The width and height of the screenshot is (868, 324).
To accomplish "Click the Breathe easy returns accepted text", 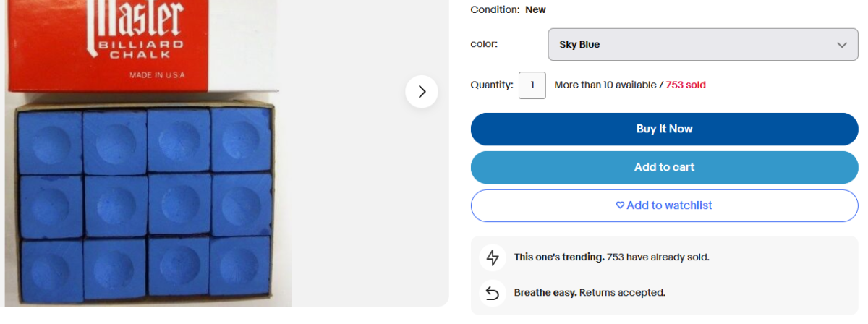I will tap(589, 293).
